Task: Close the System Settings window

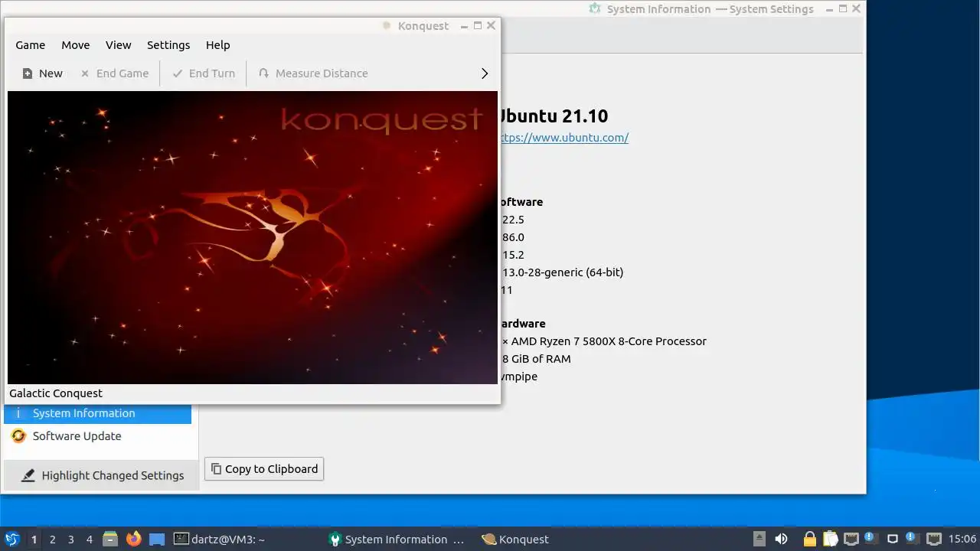Action: 857,8
